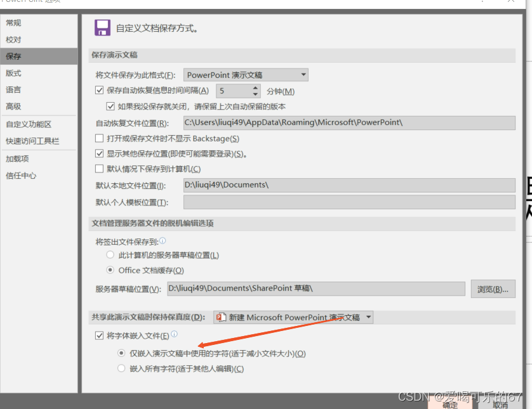Toggle keep last autosaved version checkbox
This screenshot has height=409, width=532.
click(x=110, y=107)
